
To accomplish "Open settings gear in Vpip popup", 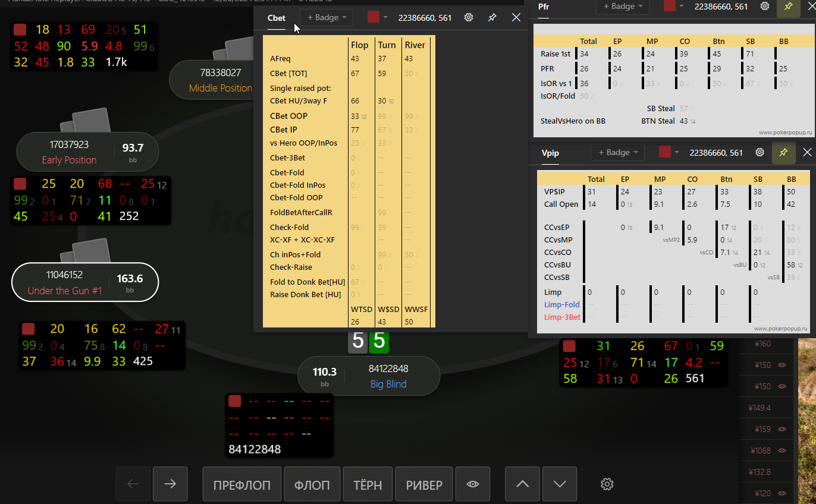I will tap(759, 152).
